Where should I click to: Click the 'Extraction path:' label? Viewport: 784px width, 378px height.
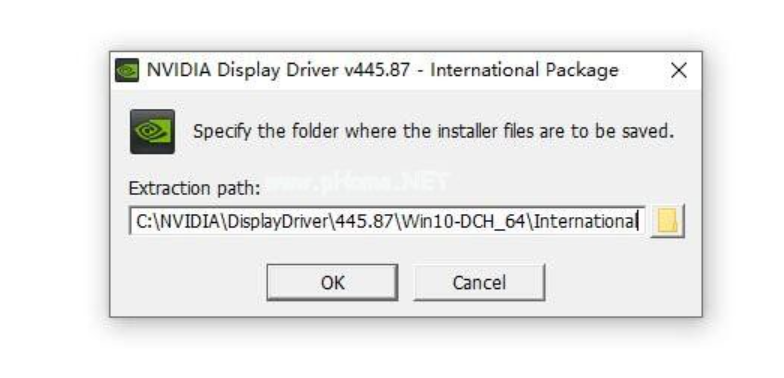(194, 188)
